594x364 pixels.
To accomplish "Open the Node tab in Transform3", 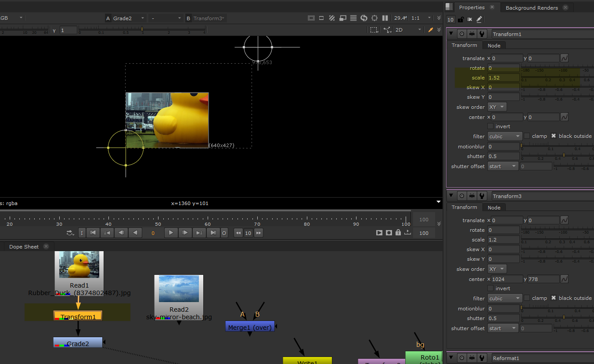I will pyautogui.click(x=494, y=207).
